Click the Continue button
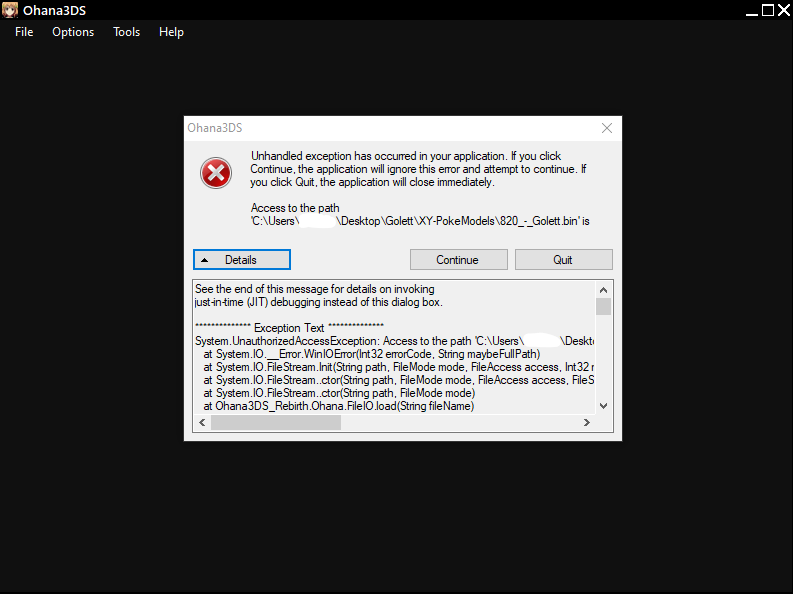 click(459, 259)
